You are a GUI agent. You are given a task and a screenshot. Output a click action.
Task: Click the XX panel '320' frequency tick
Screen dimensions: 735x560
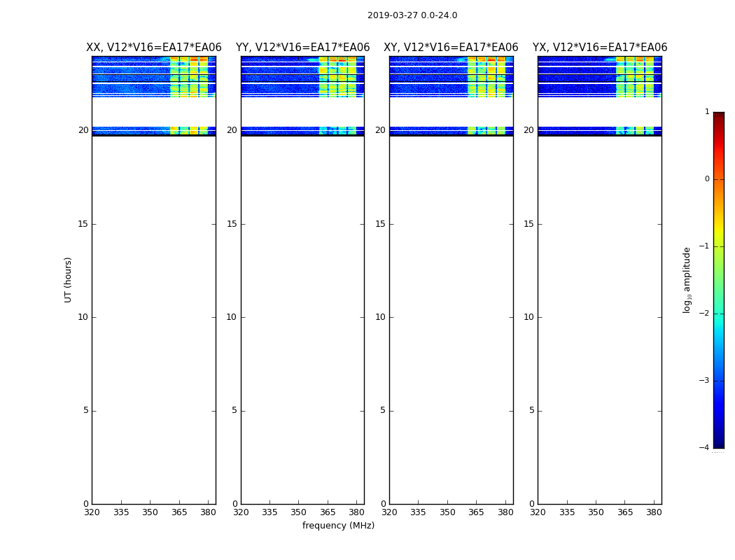[x=92, y=512]
